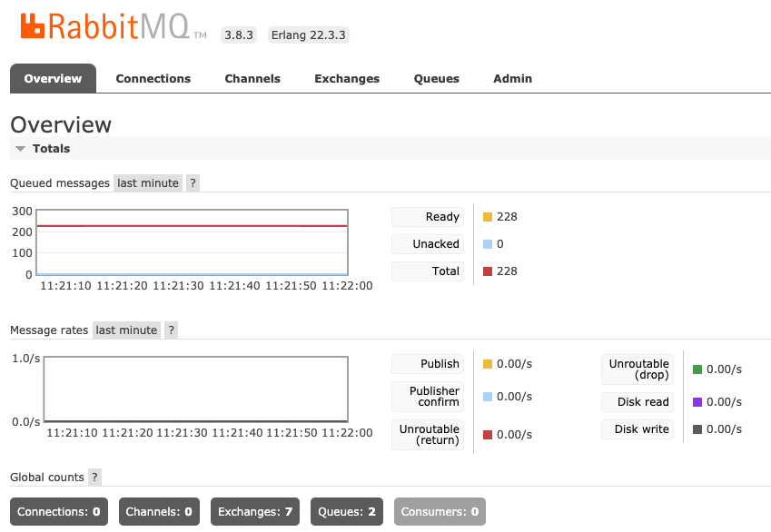Open the Exchanges tab
Viewport: 771px width, 532px height.
coord(347,79)
